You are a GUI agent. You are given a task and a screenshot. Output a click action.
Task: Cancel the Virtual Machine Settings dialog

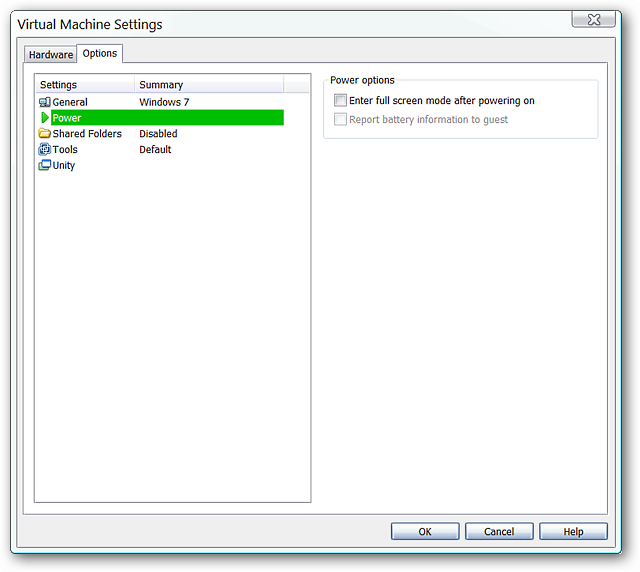pos(499,532)
